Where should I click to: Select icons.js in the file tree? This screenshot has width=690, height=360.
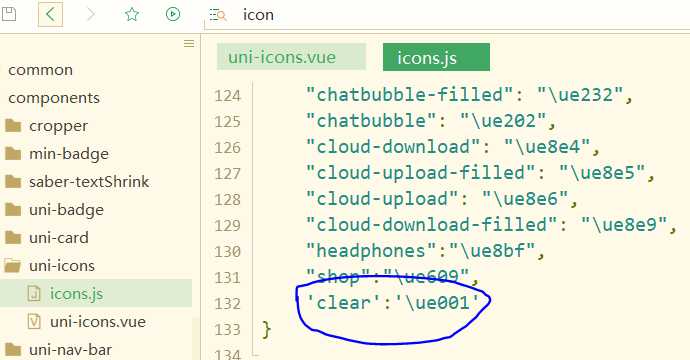click(x=76, y=294)
